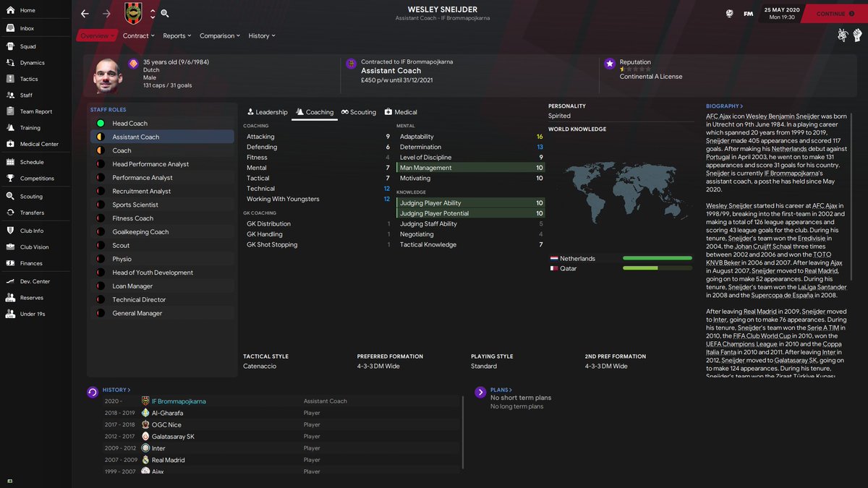Click the IF Brommapojkarna club badge in header
The image size is (868, 488).
tap(134, 13)
